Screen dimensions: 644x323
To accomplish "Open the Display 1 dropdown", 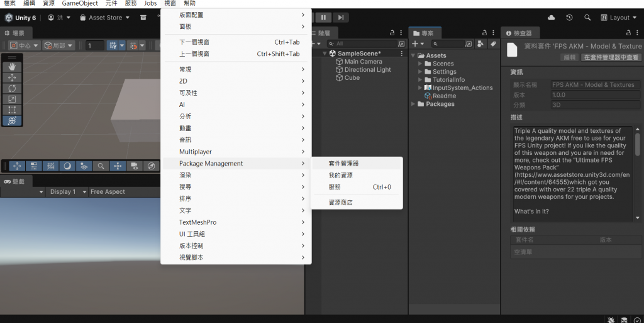I will coord(67,192).
